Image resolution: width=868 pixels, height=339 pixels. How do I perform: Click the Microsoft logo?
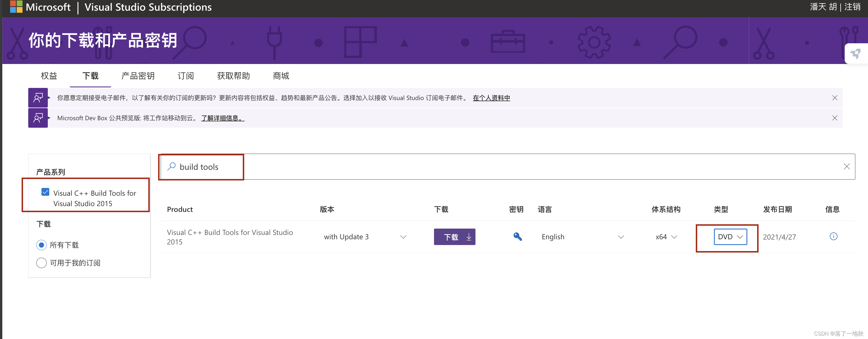[x=16, y=7]
